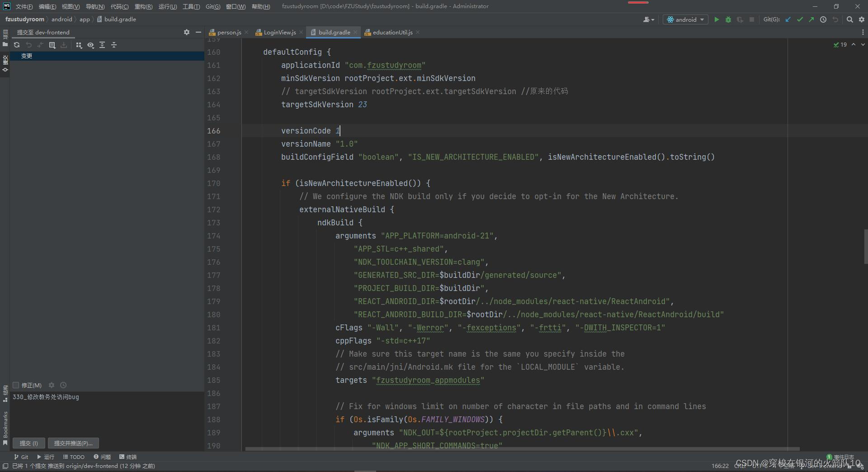Viewport: 868px width, 472px height.
Task: Collapse all changes in the tree
Action: click(114, 45)
